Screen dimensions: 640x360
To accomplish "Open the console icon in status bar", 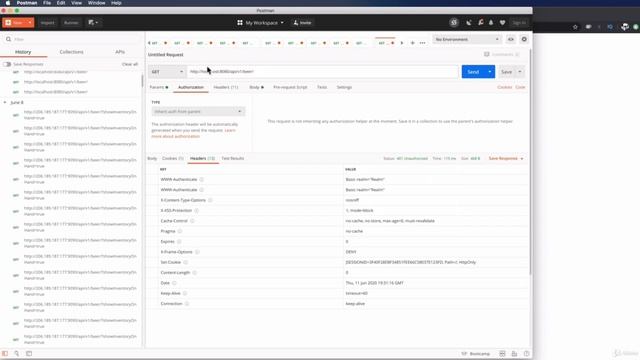I will [x=29, y=353].
